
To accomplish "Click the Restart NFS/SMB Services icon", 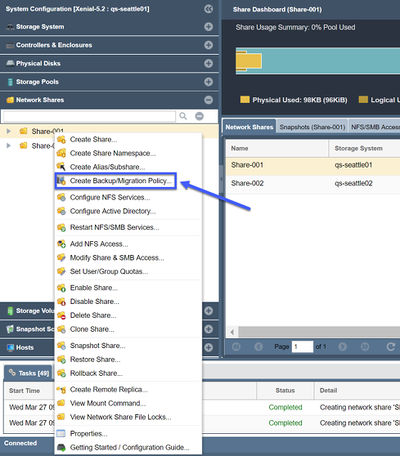I will click(x=61, y=227).
